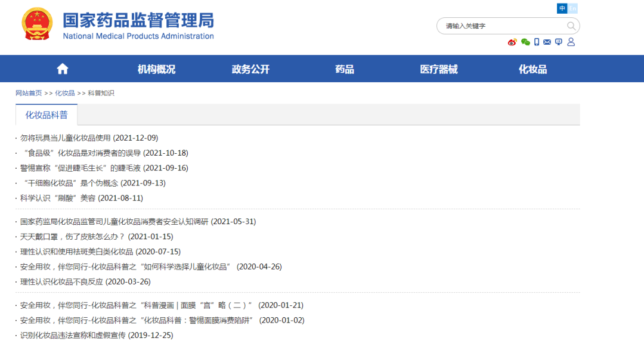Click the Weibo icon

coord(512,42)
